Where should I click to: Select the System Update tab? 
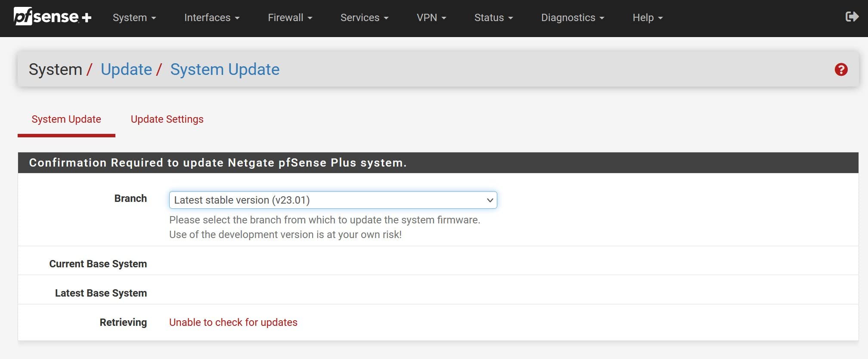66,119
